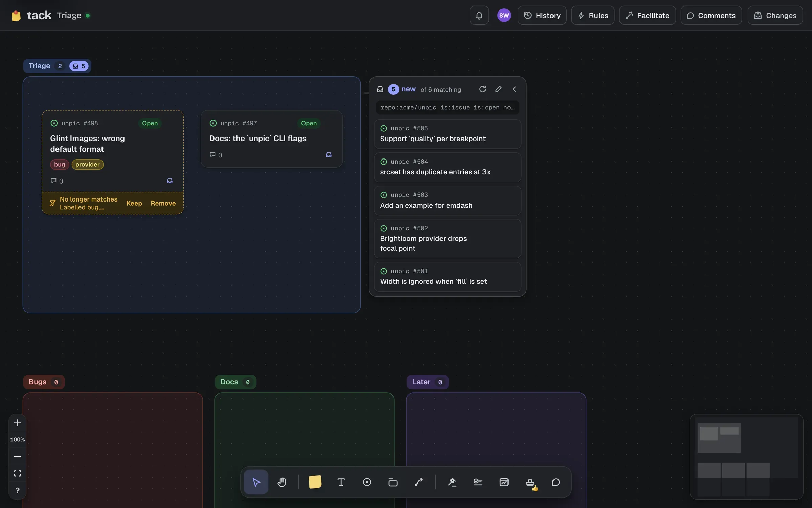The image size is (812, 508).
Task: Open help question mark button
Action: 17,490
